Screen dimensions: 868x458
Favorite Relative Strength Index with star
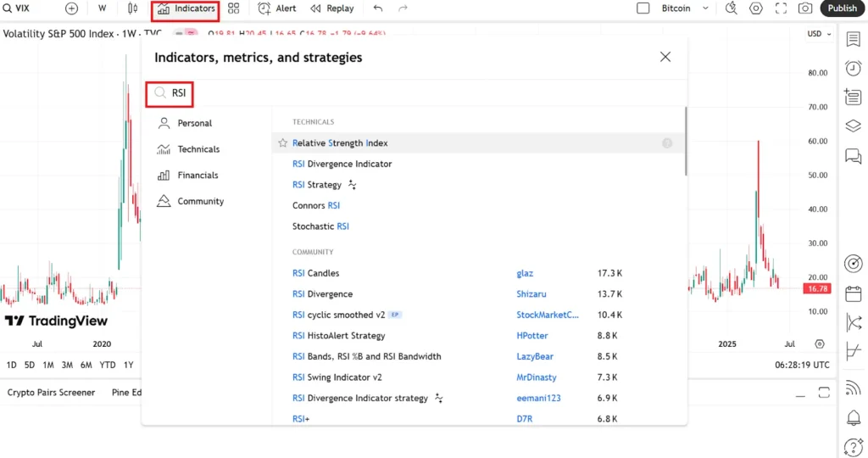coord(283,142)
